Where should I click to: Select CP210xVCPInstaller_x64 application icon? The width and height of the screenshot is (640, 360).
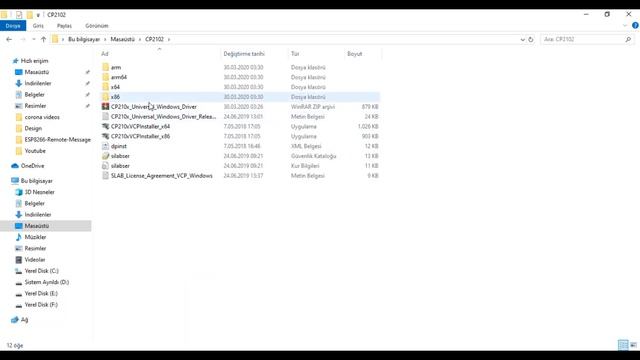pos(105,126)
